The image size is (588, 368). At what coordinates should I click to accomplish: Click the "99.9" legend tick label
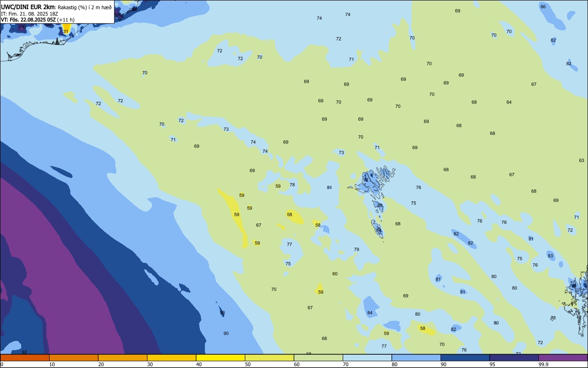coord(543,364)
